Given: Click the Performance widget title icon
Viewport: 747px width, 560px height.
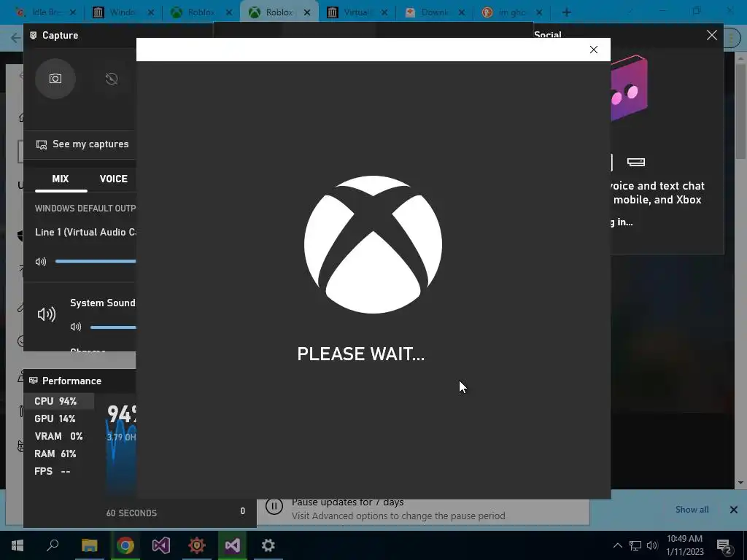Looking at the screenshot, I should [x=34, y=381].
